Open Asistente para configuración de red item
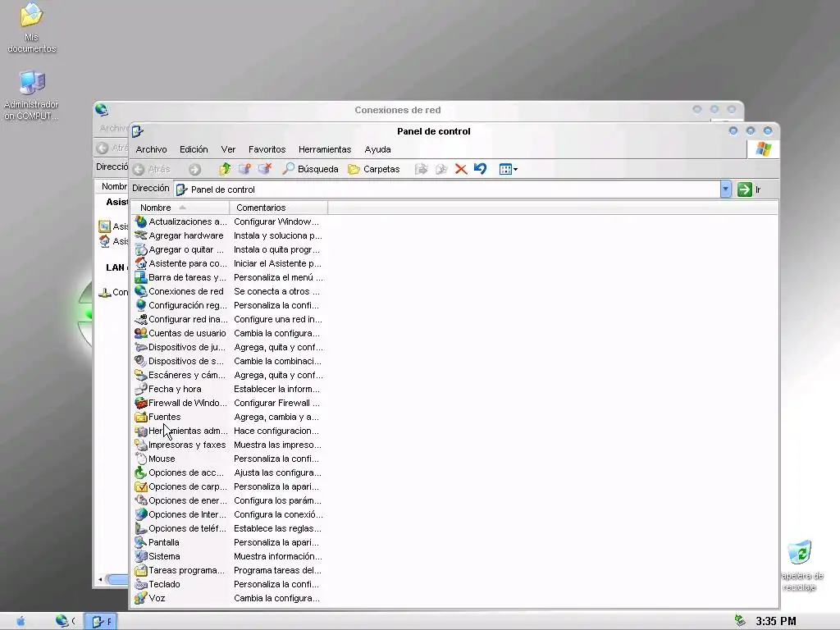Viewport: 840px width, 630px height. [x=180, y=263]
